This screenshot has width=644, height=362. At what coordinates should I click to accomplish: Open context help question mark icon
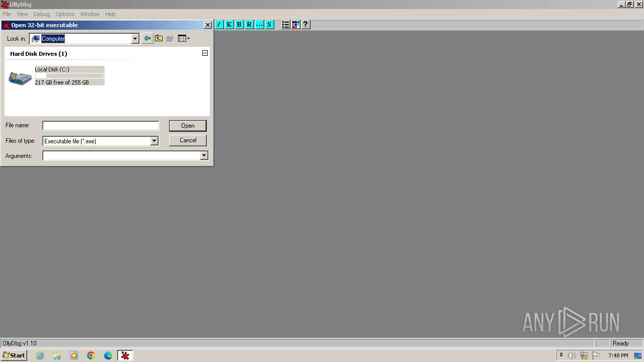pos(305,25)
